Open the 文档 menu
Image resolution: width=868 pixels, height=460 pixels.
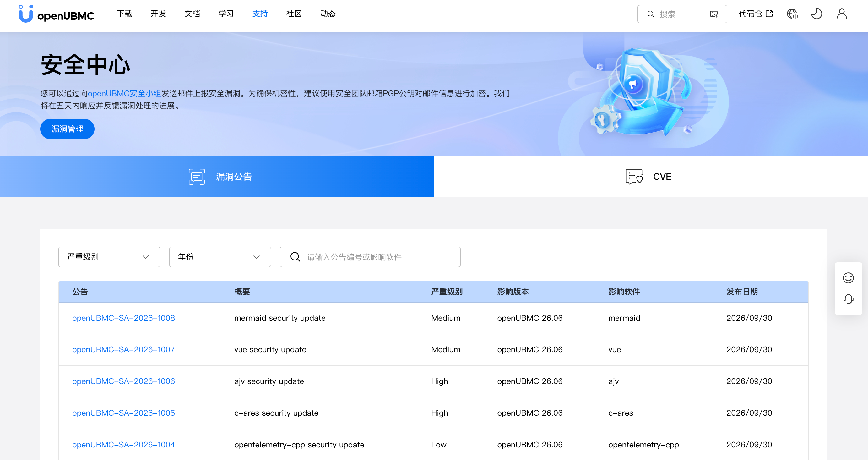(x=193, y=14)
